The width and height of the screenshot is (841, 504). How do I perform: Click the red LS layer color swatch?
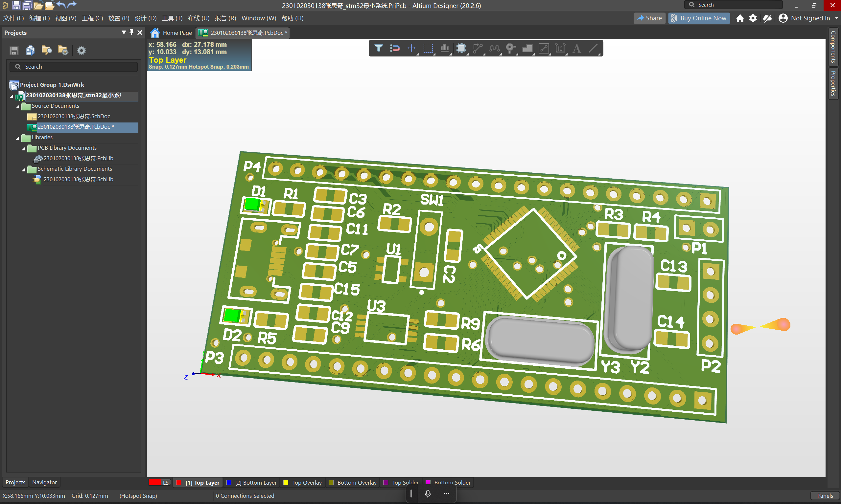[155, 483]
